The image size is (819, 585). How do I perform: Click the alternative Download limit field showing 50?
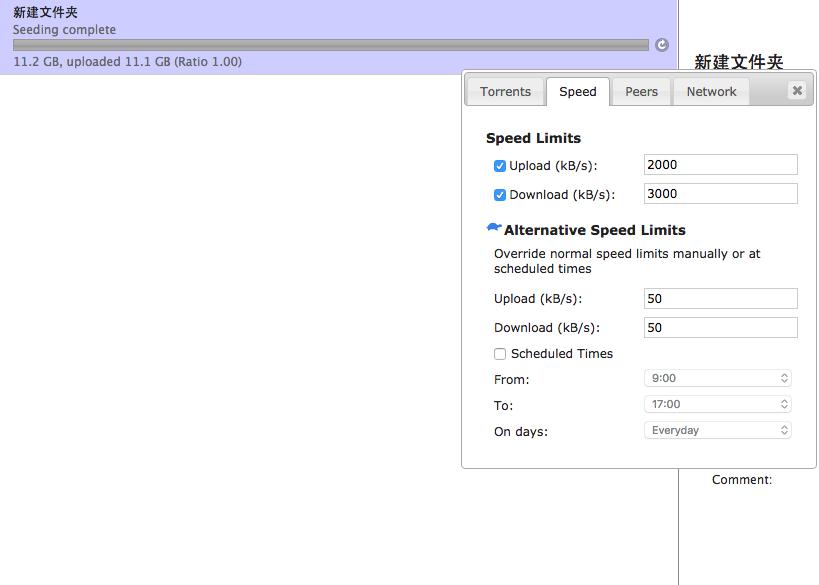pyautogui.click(x=720, y=327)
